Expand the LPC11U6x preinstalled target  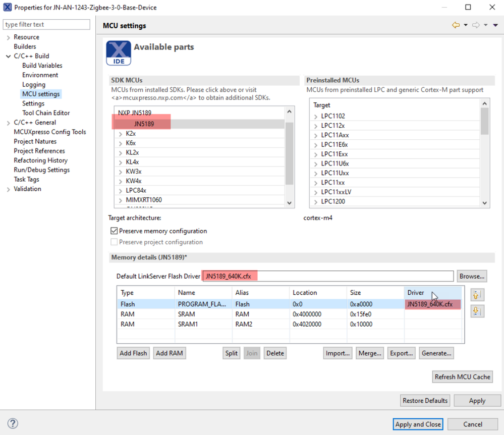(x=316, y=164)
